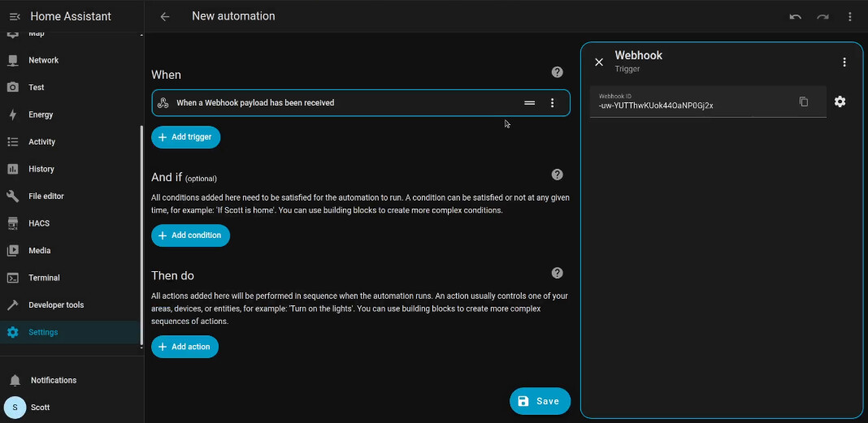Copy the Webhook ID to clipboard
The height and width of the screenshot is (423, 868).
803,101
